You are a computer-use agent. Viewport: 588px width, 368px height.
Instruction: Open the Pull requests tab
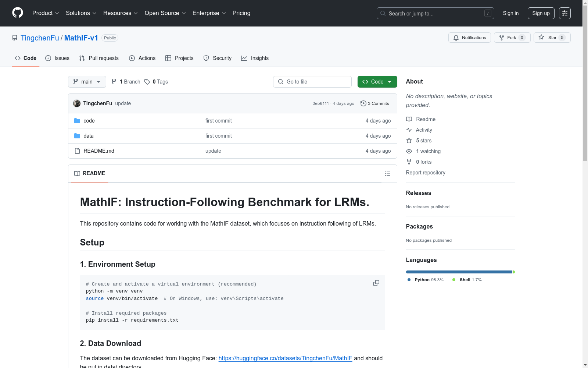(x=99, y=58)
